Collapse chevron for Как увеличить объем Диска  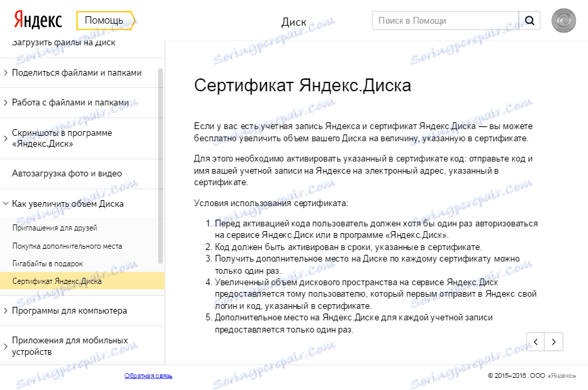tap(5, 203)
